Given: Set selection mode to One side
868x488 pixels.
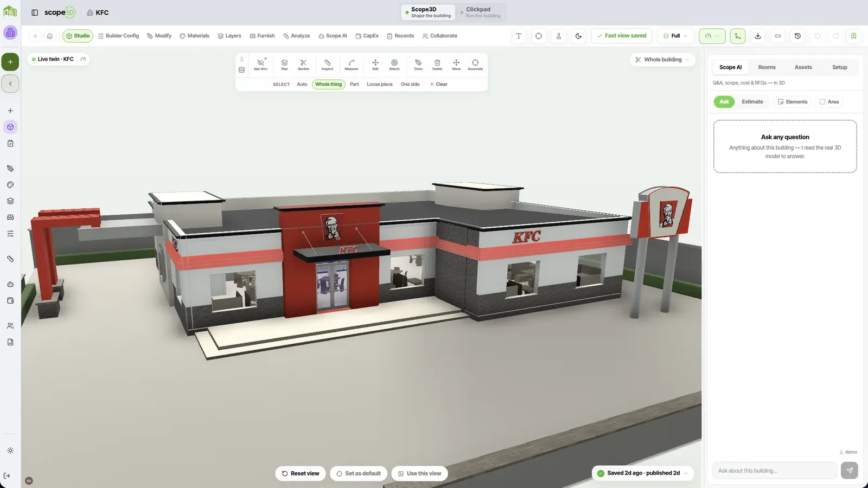Looking at the screenshot, I should [x=410, y=84].
